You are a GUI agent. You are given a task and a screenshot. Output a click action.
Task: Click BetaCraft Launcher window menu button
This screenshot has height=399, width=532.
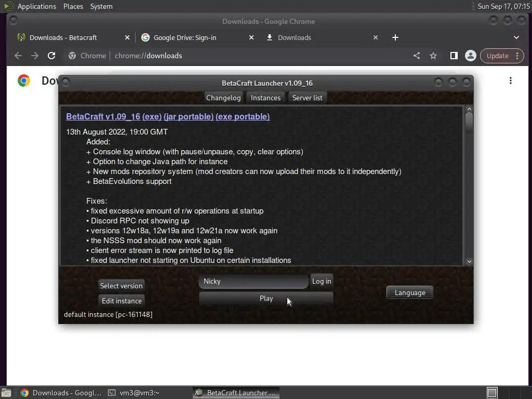[66, 82]
